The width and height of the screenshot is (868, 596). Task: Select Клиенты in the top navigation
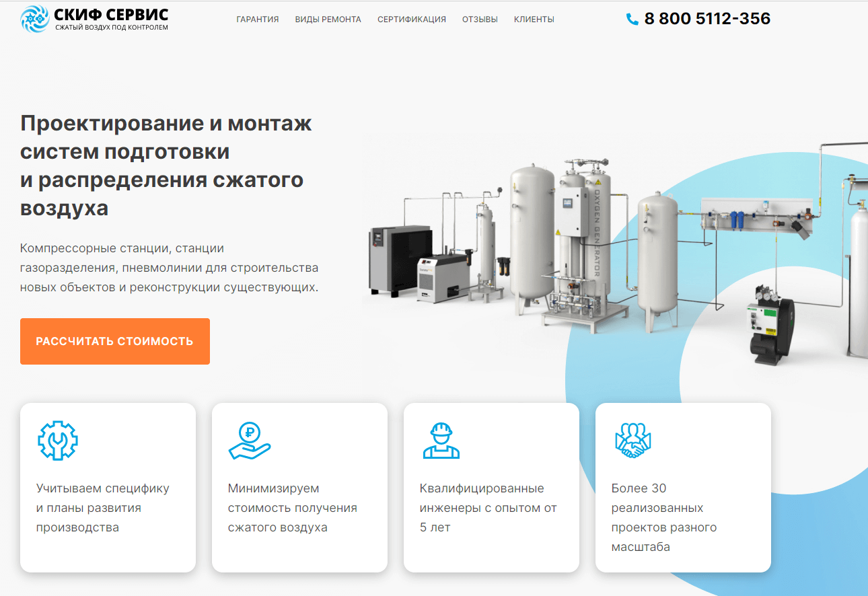tap(534, 20)
